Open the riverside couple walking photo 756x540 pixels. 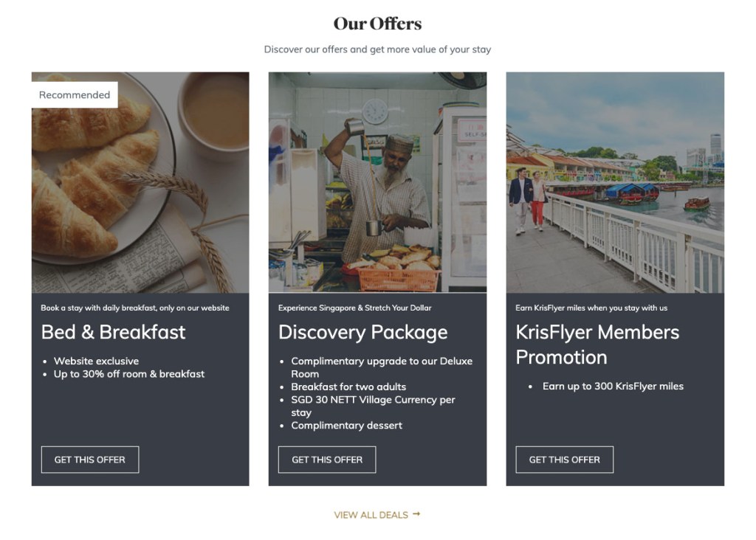(x=615, y=182)
